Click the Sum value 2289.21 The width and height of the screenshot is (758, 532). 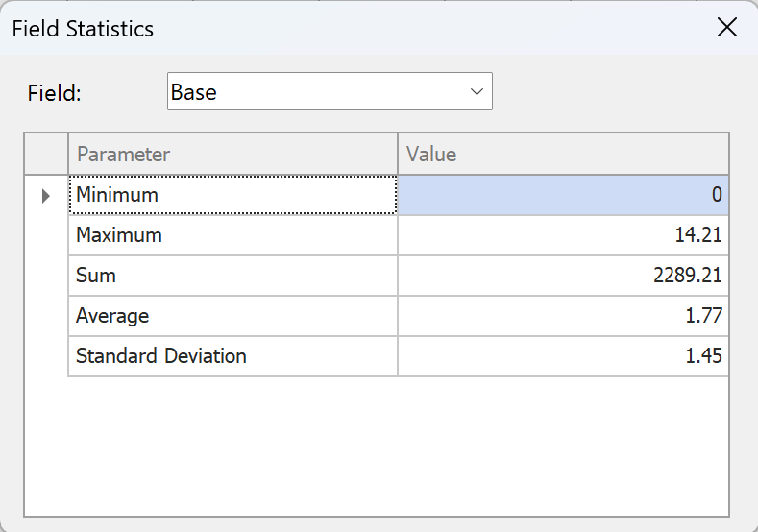pos(563,276)
